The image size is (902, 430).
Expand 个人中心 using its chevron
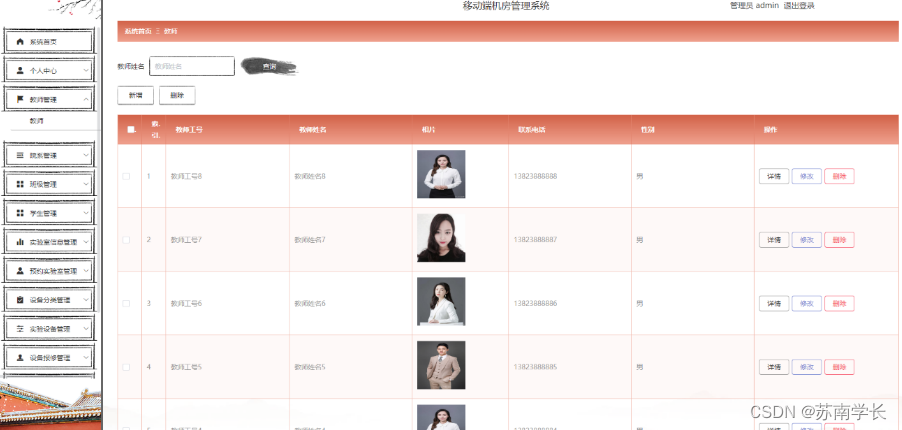point(86,71)
